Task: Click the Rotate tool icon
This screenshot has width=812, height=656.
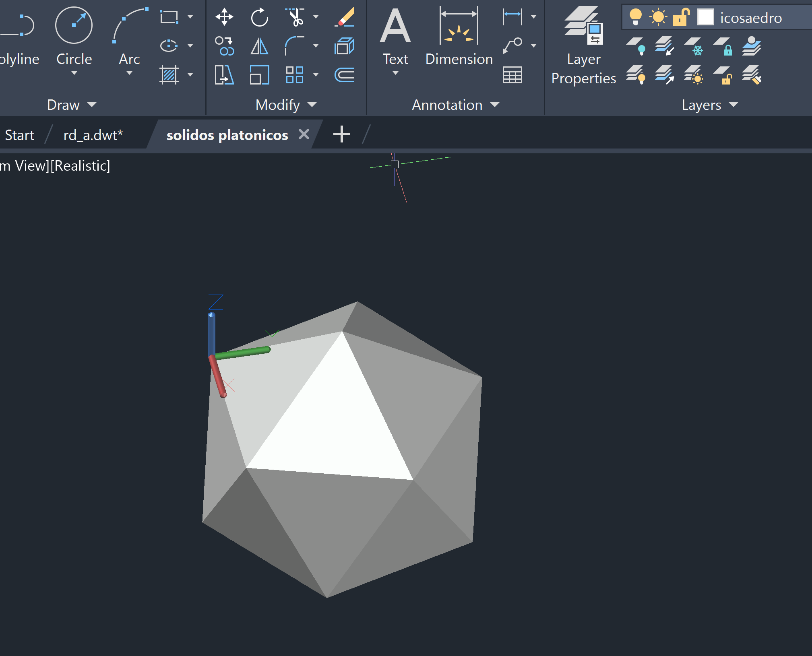Action: click(x=259, y=17)
